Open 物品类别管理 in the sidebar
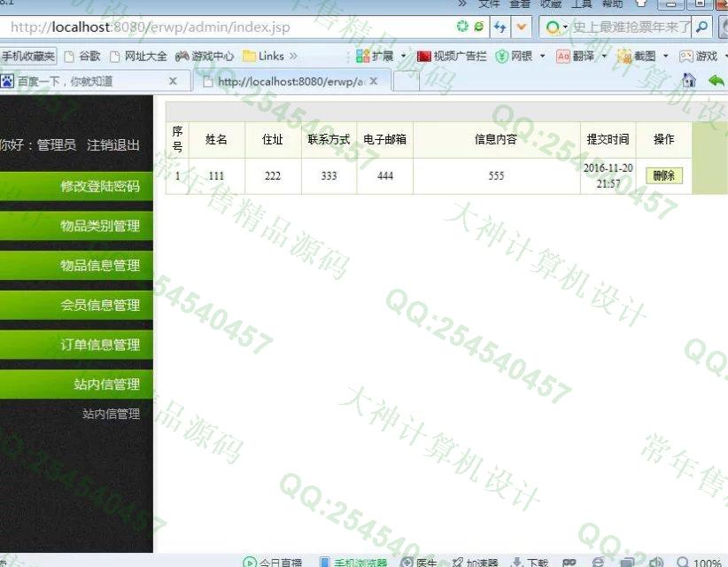728x567 pixels. tap(76, 226)
